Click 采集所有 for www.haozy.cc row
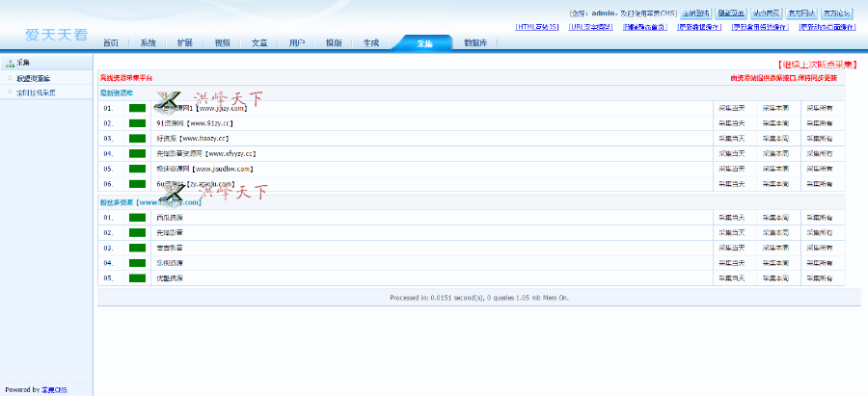The width and height of the screenshot is (868, 396). (819, 139)
